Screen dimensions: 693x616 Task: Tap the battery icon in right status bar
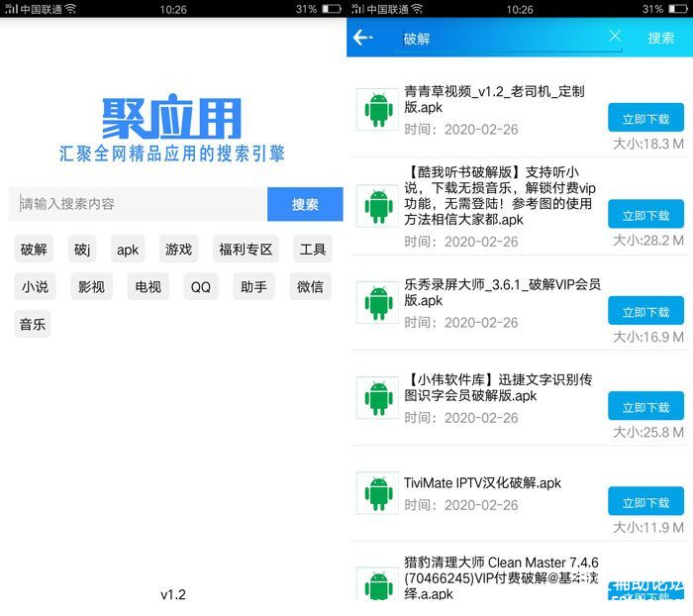(678, 9)
